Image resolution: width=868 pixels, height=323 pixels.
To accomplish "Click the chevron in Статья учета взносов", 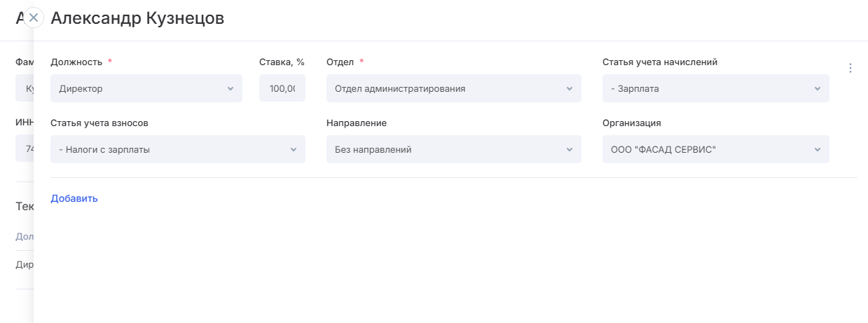I will point(294,149).
